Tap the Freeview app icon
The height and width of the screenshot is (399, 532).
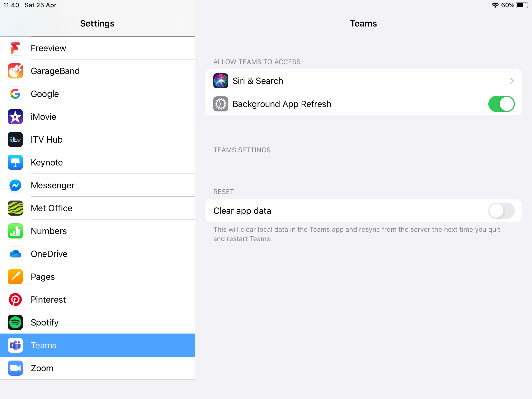[x=15, y=48]
